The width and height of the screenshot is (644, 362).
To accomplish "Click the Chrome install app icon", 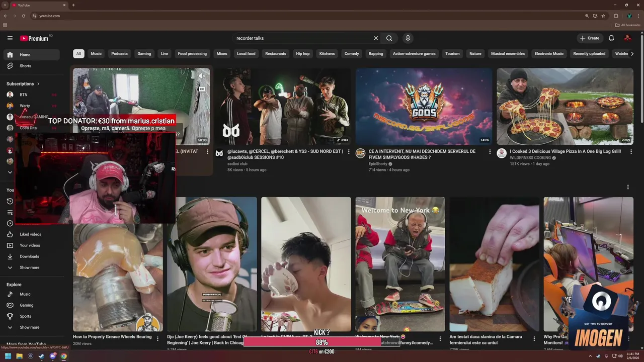I will (595, 16).
